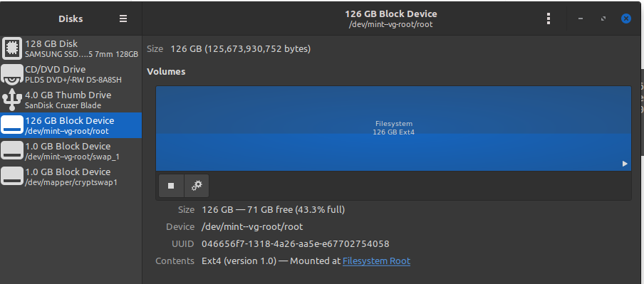Click the UUID value text
Viewport: 644px width, 284px height.
(x=296, y=243)
